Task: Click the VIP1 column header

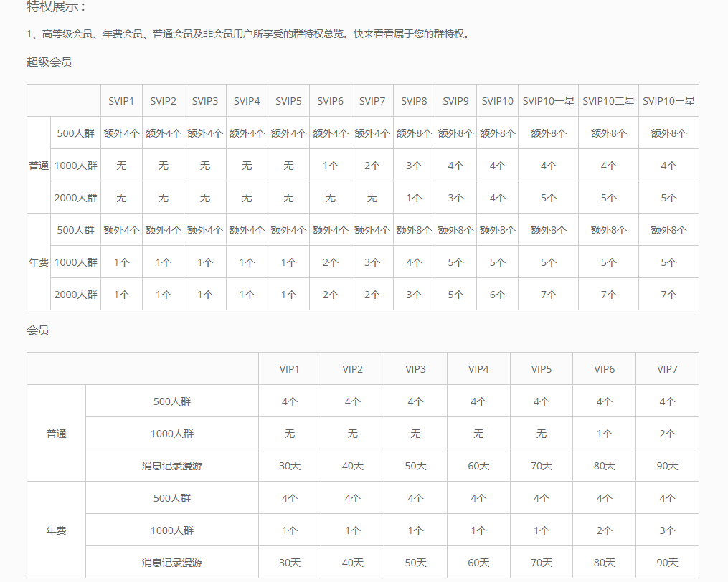Action: (289, 369)
